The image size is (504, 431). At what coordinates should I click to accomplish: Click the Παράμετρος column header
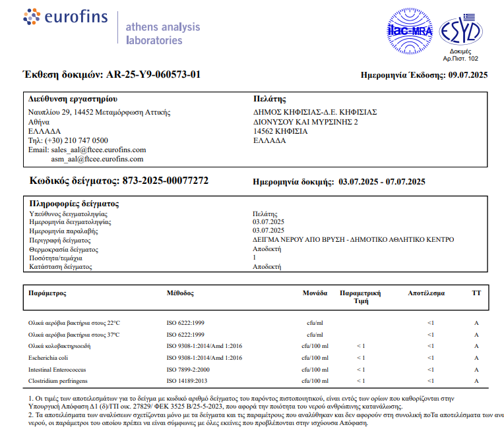pos(47,292)
